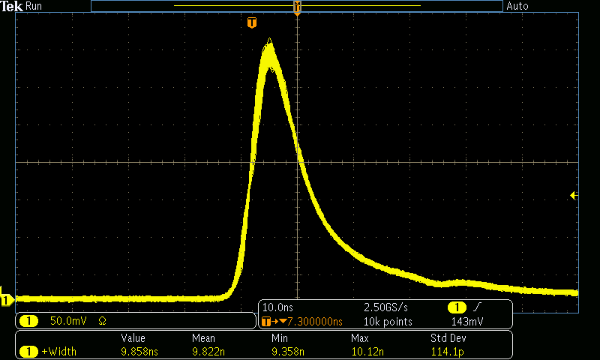The height and width of the screenshot is (360, 600).
Task: Click the channel 1 badge beside +Width measurement
Action: click(28, 351)
